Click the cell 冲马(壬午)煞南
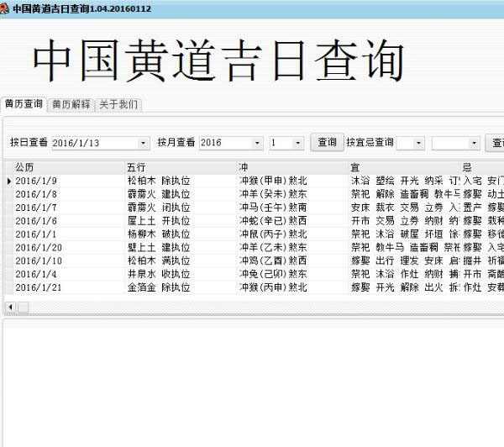Image resolution: width=504 pixels, height=447 pixels. (x=291, y=208)
